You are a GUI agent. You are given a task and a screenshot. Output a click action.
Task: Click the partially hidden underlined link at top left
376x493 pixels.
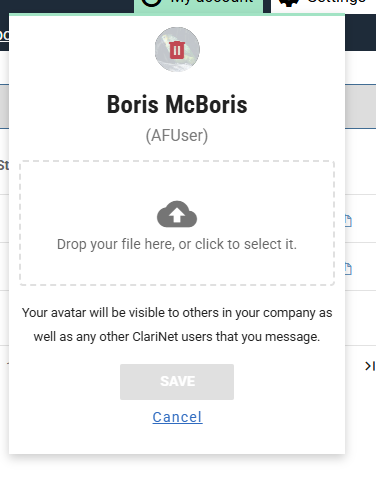(4, 35)
